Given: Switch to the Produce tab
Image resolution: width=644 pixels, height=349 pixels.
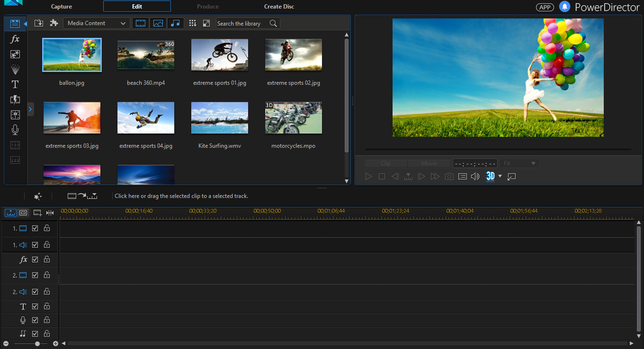Looking at the screenshot, I should 208,7.
